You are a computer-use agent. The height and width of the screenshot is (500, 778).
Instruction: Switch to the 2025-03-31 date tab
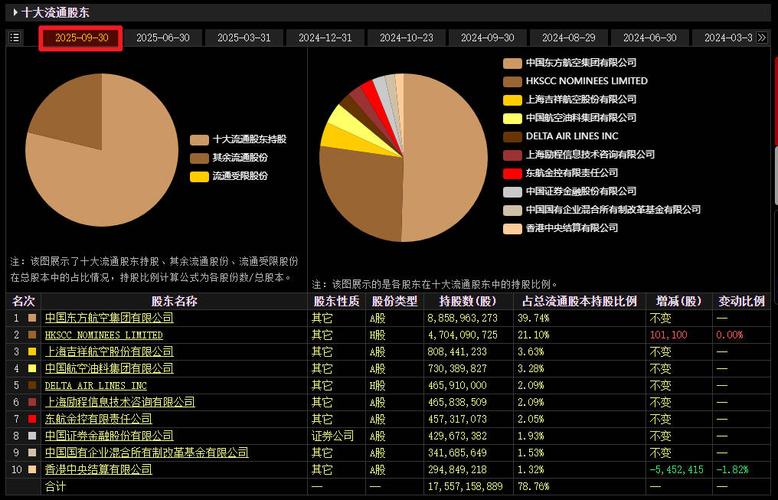(244, 38)
